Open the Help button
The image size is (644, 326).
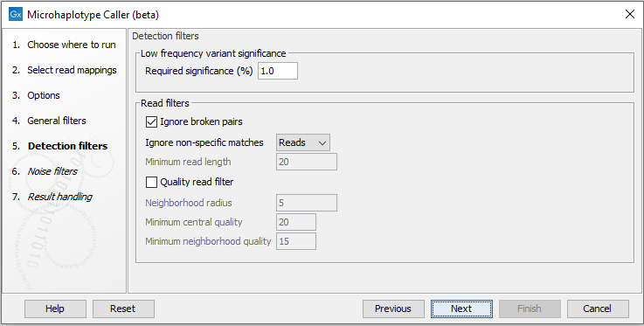[x=55, y=309]
